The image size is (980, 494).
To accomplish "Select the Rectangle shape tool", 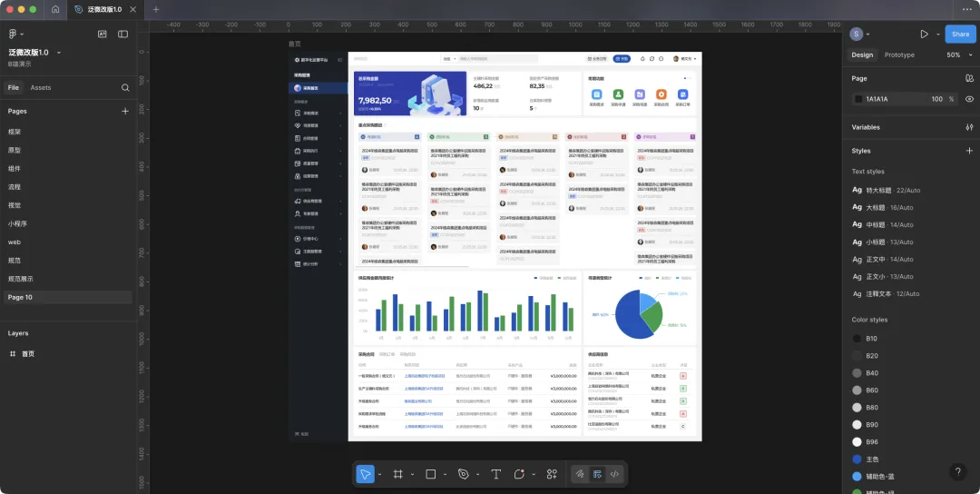I will pyautogui.click(x=431, y=474).
